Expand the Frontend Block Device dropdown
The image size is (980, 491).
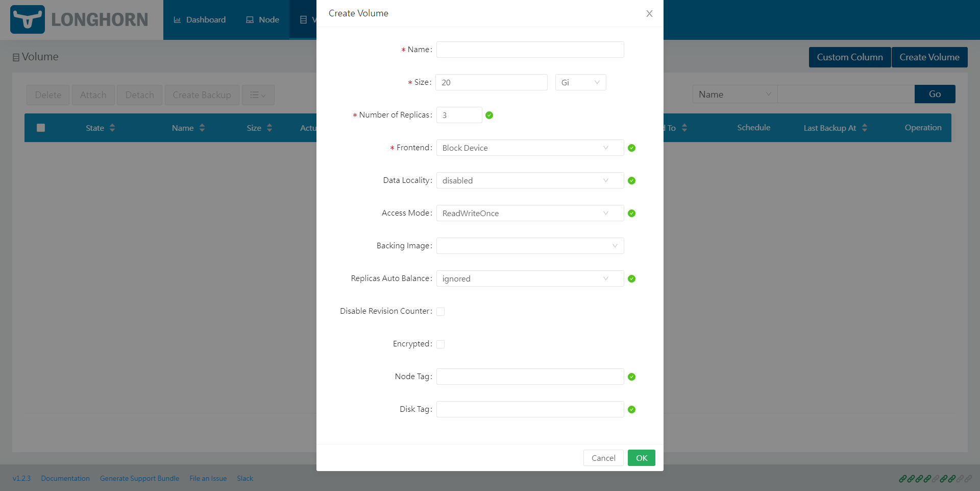530,148
